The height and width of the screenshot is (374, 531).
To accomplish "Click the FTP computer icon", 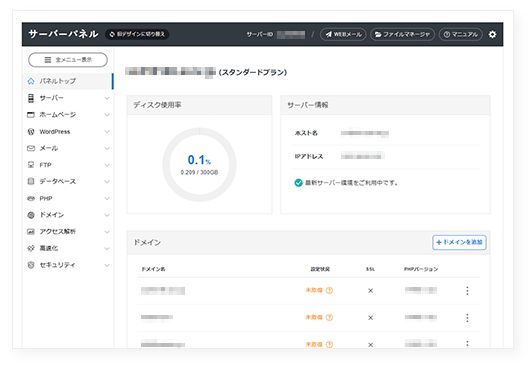I will [x=31, y=165].
